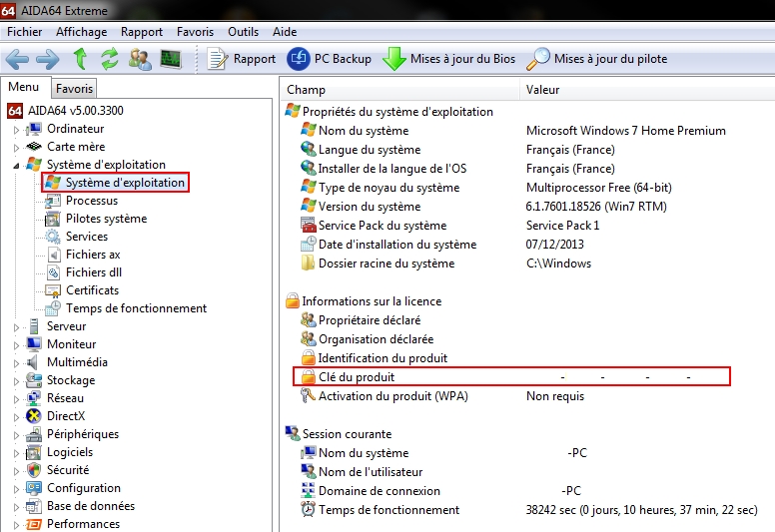Click the blue Back arrow icon
Screen dimensions: 775x532
point(17,59)
